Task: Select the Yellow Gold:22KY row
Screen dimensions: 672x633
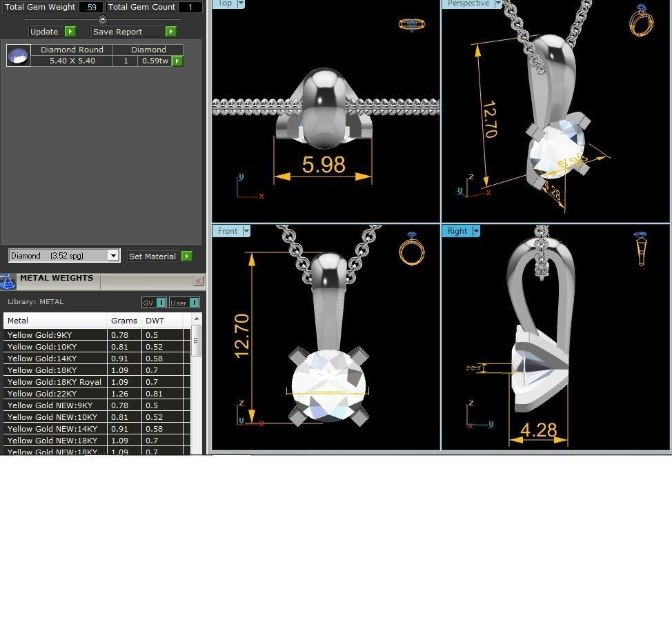Action: pyautogui.click(x=97, y=394)
